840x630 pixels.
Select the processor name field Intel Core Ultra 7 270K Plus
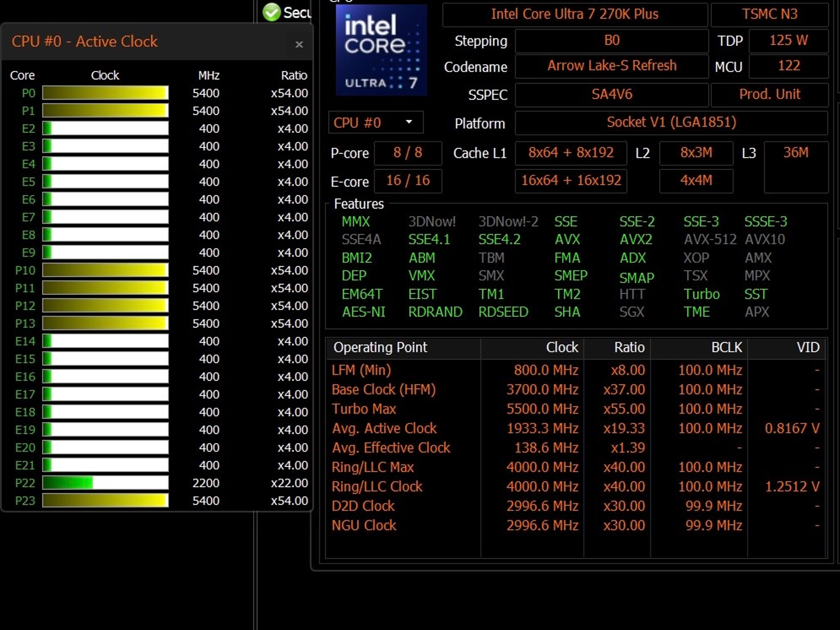tap(575, 14)
